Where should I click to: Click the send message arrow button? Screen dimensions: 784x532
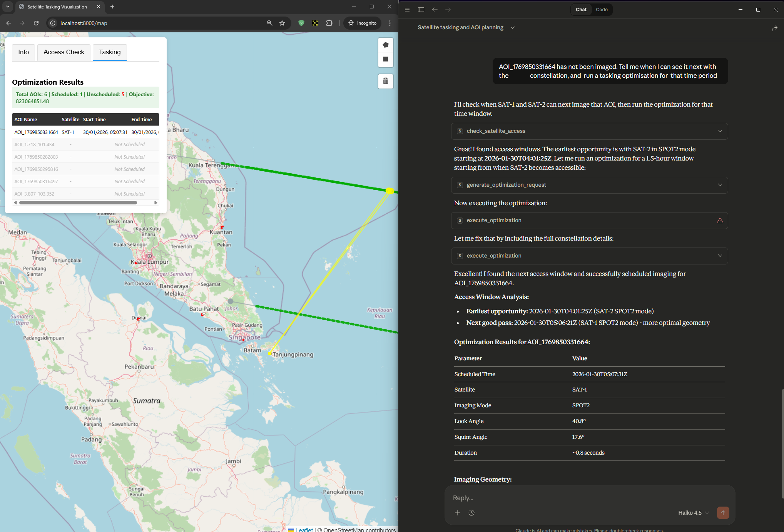coord(723,513)
